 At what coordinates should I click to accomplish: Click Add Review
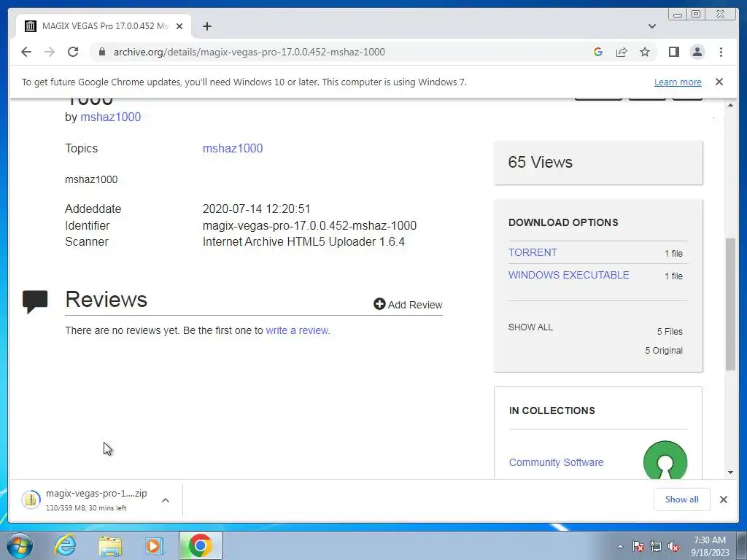[408, 304]
